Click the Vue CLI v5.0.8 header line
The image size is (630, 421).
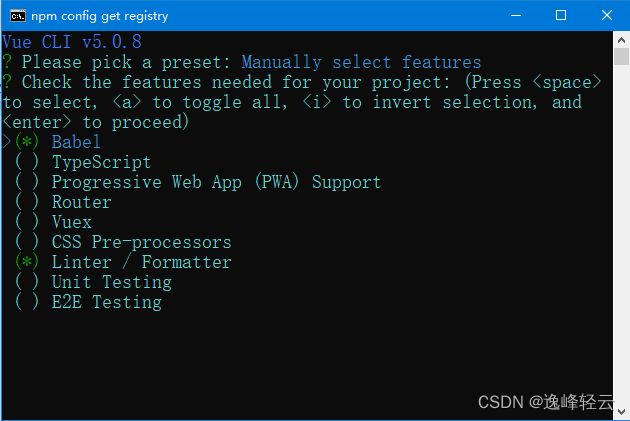click(x=72, y=42)
